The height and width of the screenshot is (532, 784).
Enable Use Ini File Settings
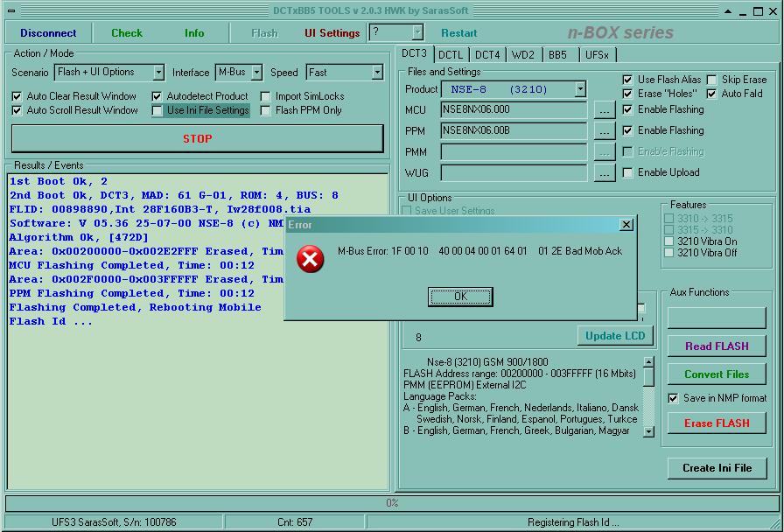tap(157, 110)
